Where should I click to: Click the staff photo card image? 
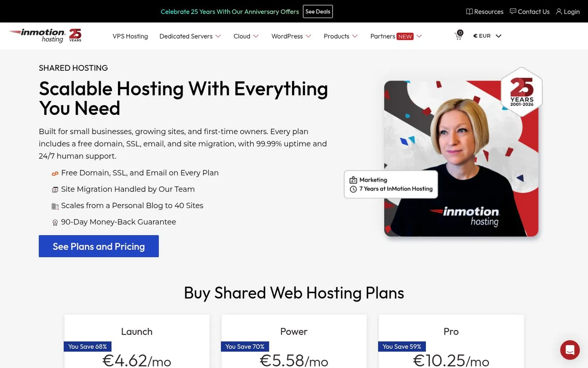click(x=461, y=159)
